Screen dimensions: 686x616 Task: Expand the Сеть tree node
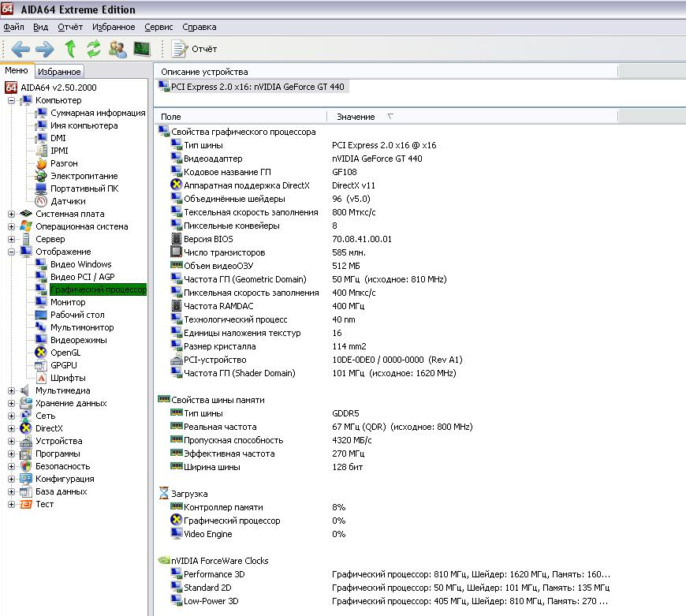pos(11,416)
